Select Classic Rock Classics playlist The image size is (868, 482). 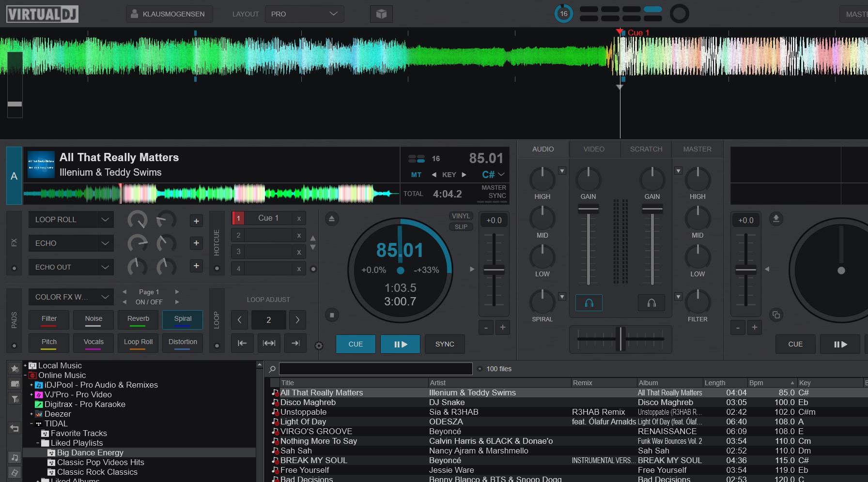[x=97, y=472]
